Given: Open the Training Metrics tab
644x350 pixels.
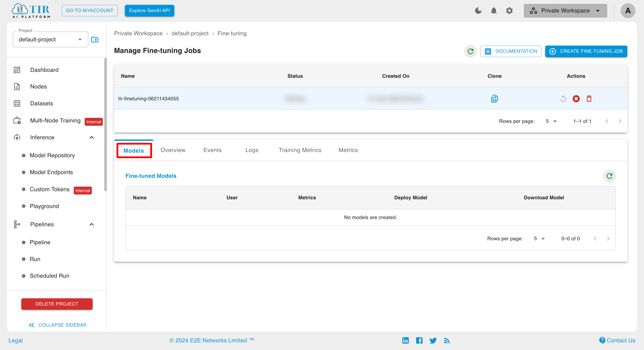Looking at the screenshot, I should tap(300, 150).
